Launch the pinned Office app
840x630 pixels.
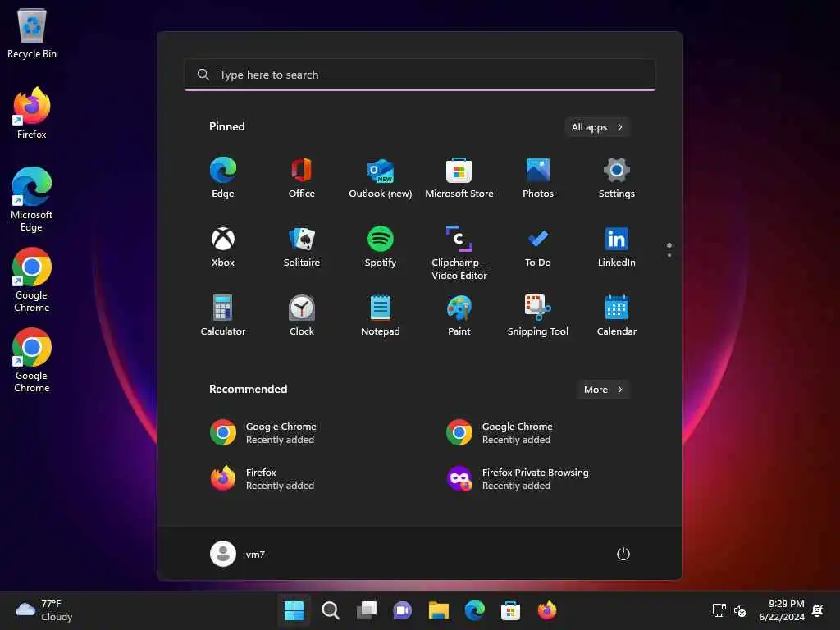pos(302,178)
